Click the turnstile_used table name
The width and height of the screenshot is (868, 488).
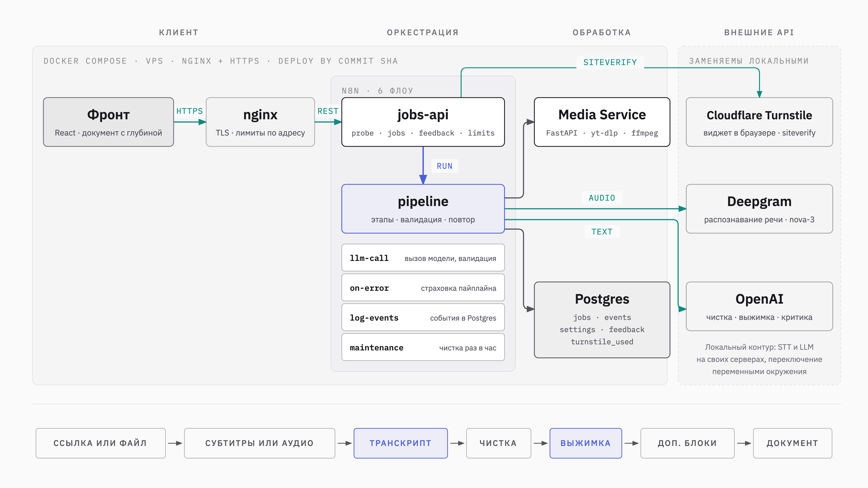click(x=602, y=342)
